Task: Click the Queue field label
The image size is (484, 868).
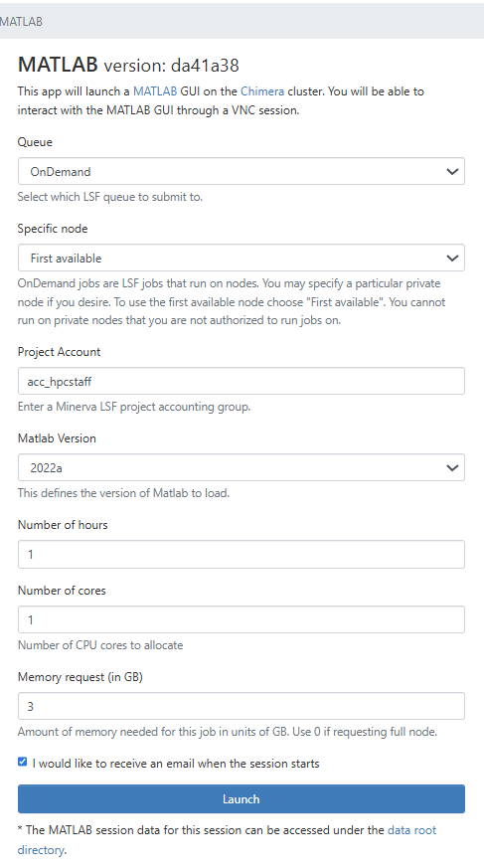Action: point(35,142)
